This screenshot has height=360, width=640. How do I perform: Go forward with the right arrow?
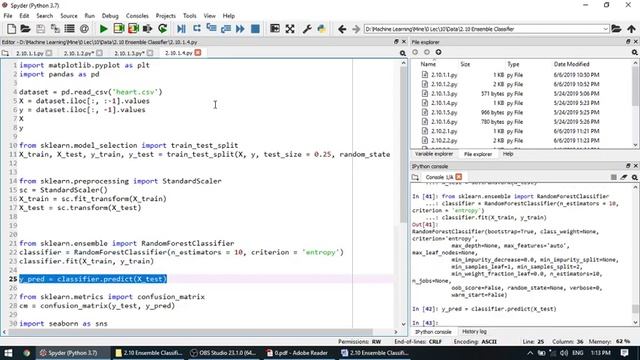pos(356,29)
